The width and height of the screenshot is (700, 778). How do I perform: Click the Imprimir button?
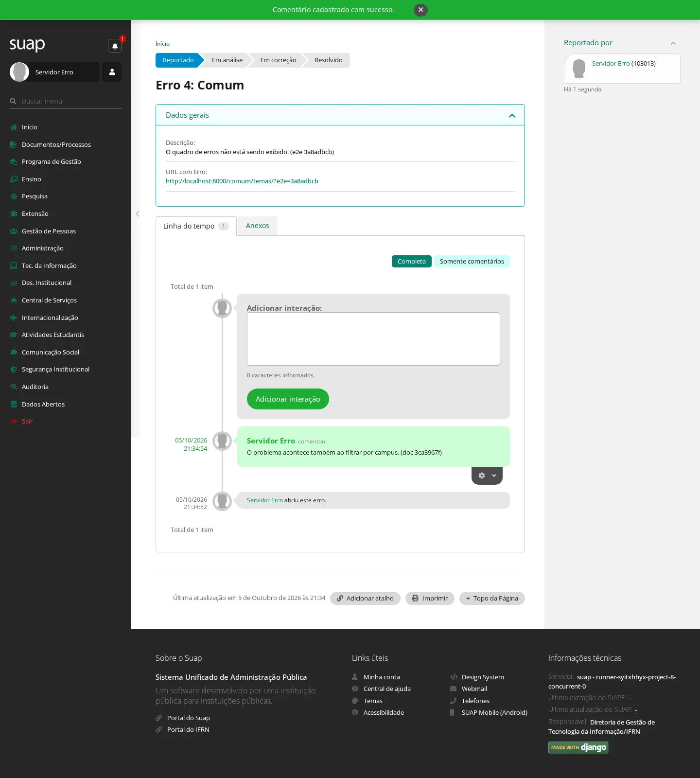430,599
